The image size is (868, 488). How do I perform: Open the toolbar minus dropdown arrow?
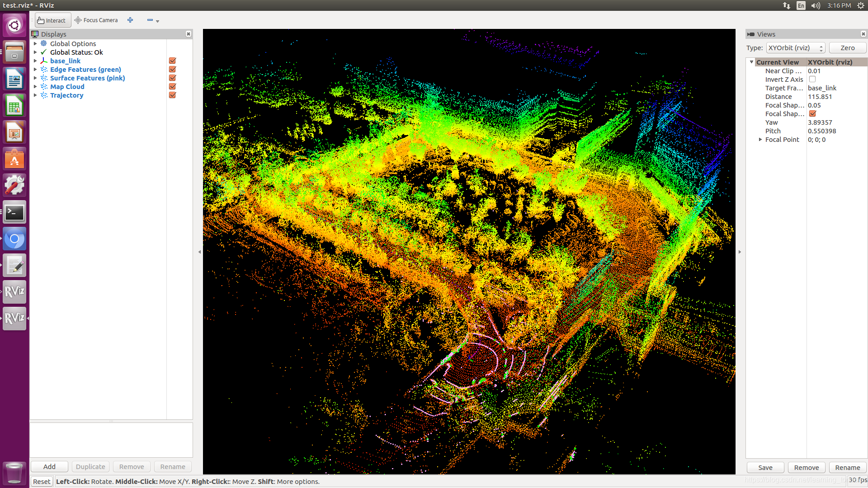157,21
